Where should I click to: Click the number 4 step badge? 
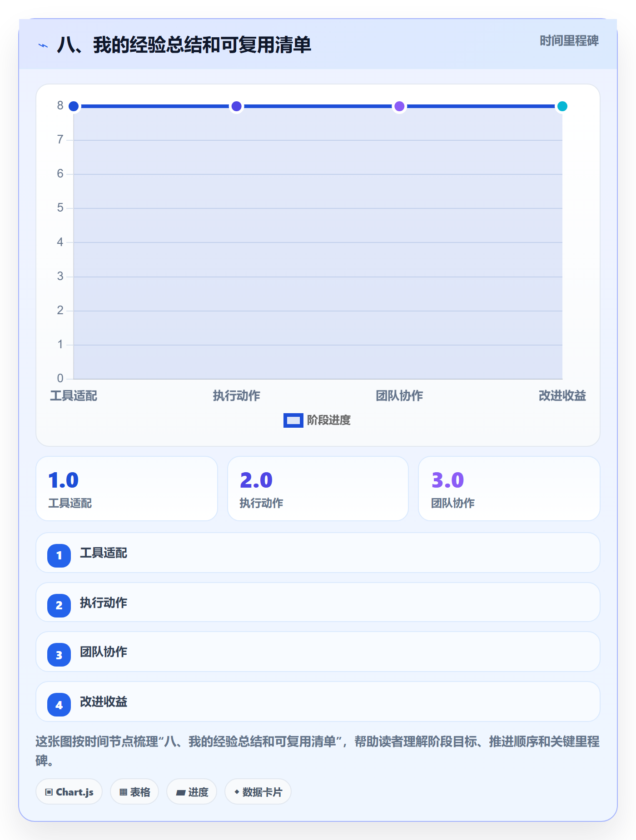(59, 705)
